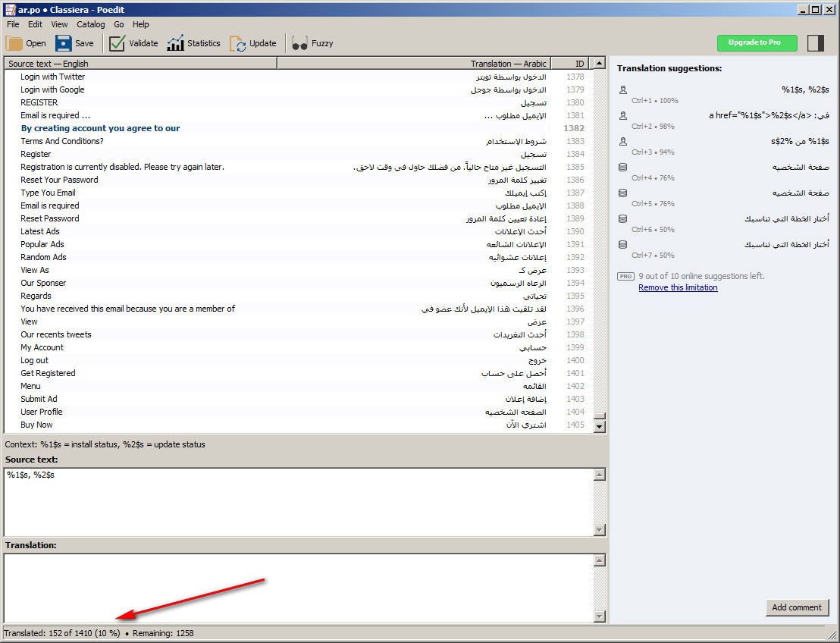Image resolution: width=840 pixels, height=643 pixels.
Task: Select the 'Regards' row
Action: click(298, 296)
